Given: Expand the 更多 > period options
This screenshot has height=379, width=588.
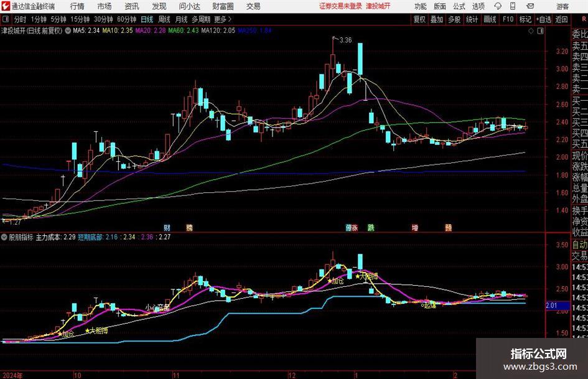Looking at the screenshot, I should [223, 19].
